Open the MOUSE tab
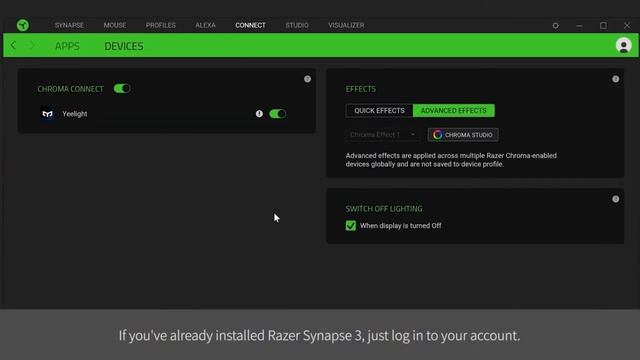The height and width of the screenshot is (360, 640). (x=115, y=25)
